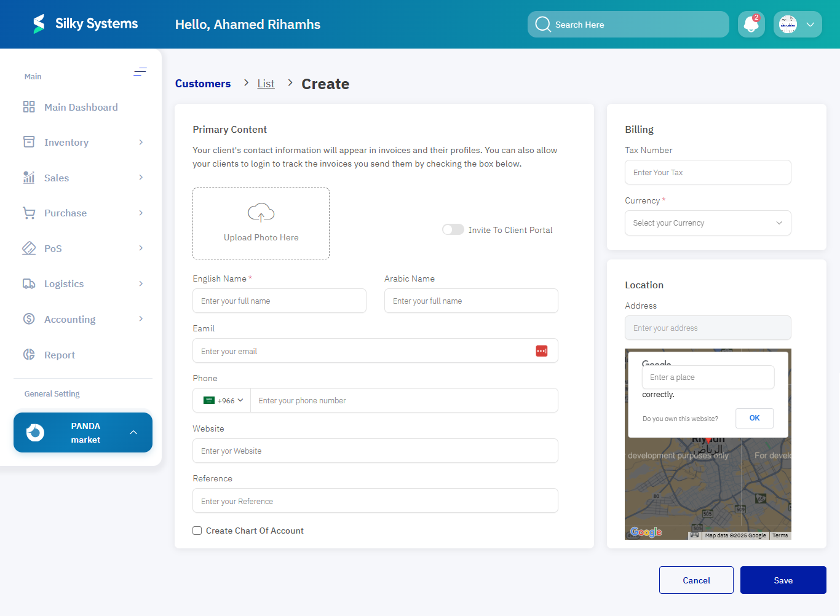Viewport: 840px width, 616px height.
Task: Enable the Invite To Client Portal switch
Action: [x=453, y=229]
